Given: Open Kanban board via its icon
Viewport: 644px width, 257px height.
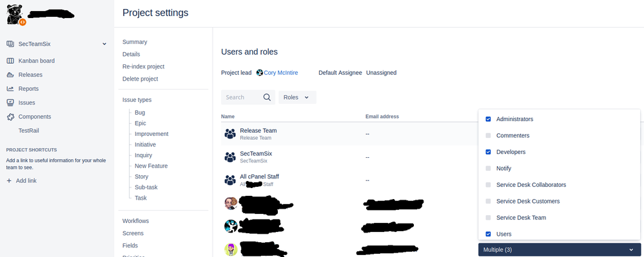Looking at the screenshot, I should 10,61.
